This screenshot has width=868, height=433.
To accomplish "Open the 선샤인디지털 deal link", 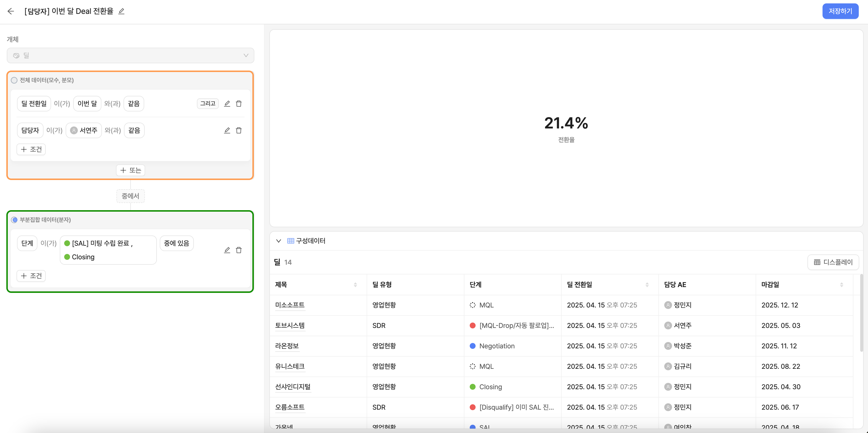I will pyautogui.click(x=293, y=387).
